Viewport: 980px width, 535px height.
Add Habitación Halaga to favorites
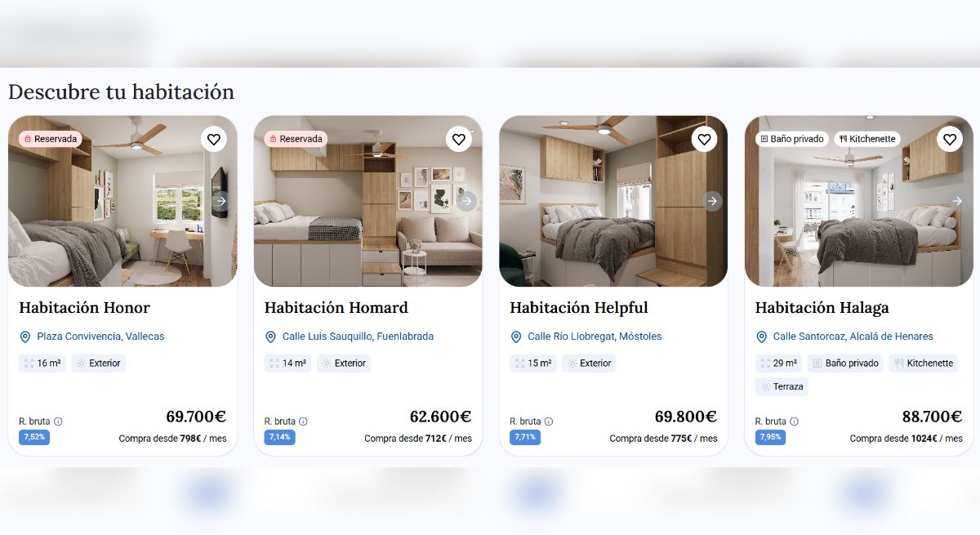click(950, 139)
